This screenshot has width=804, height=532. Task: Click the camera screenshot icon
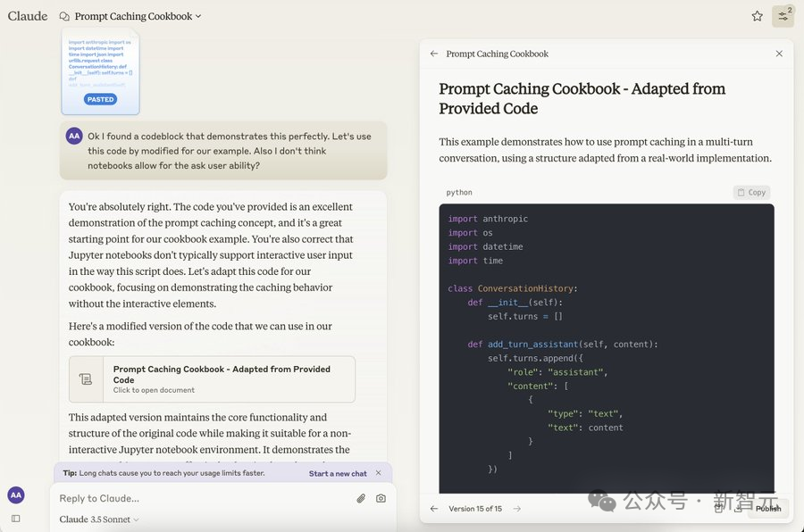(x=381, y=498)
